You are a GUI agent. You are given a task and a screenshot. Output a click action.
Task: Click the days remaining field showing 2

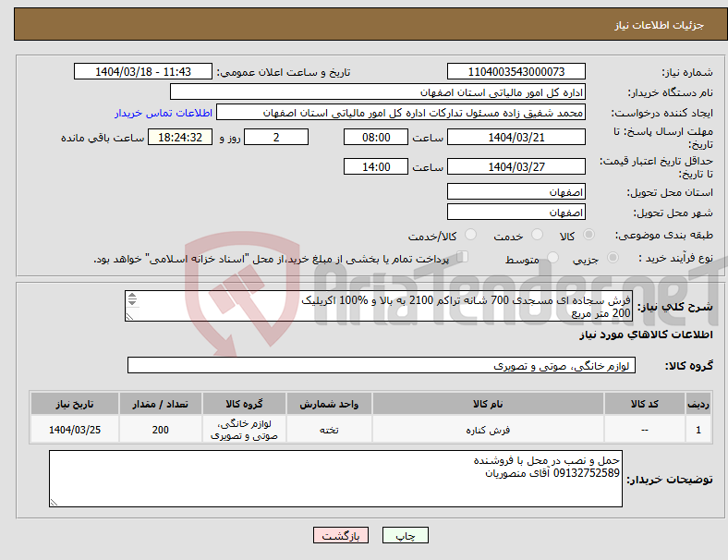[x=276, y=138]
